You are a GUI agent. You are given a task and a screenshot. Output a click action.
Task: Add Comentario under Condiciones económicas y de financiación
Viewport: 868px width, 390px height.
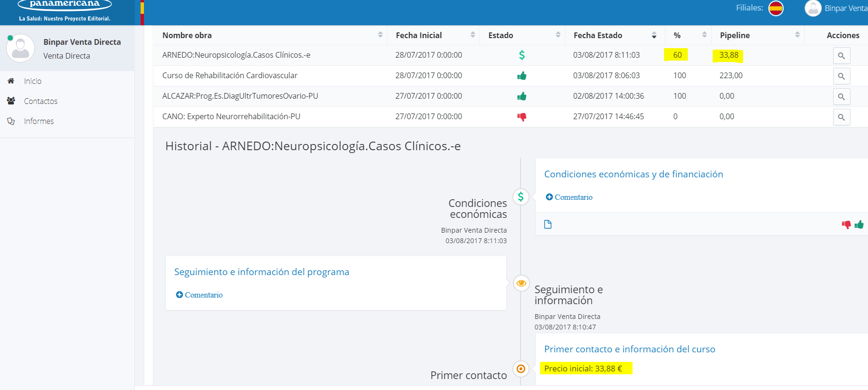569,197
